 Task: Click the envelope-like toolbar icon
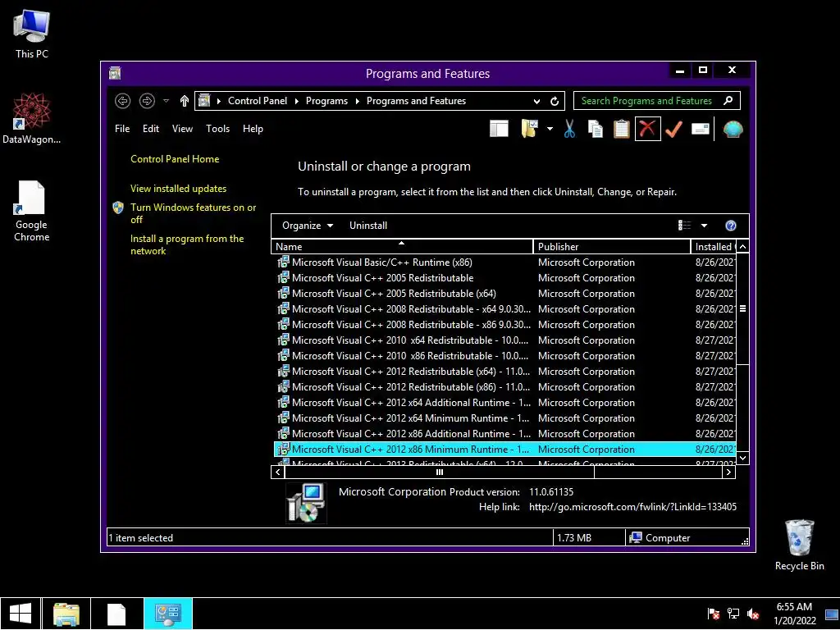(700, 129)
